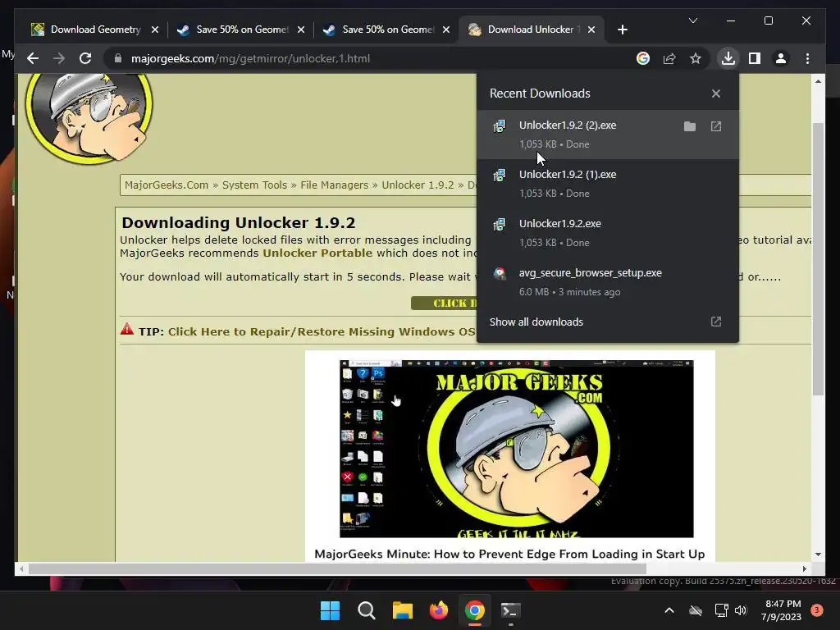Open Unlocker1.9.2 (2).exe with external icon
The width and height of the screenshot is (840, 630).
(715, 126)
